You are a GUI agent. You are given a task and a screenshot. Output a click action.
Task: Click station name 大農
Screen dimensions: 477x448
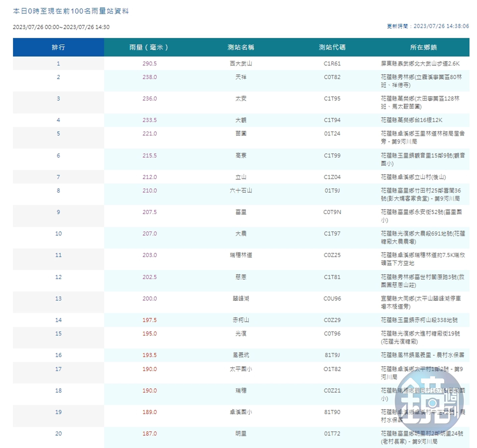click(x=241, y=234)
